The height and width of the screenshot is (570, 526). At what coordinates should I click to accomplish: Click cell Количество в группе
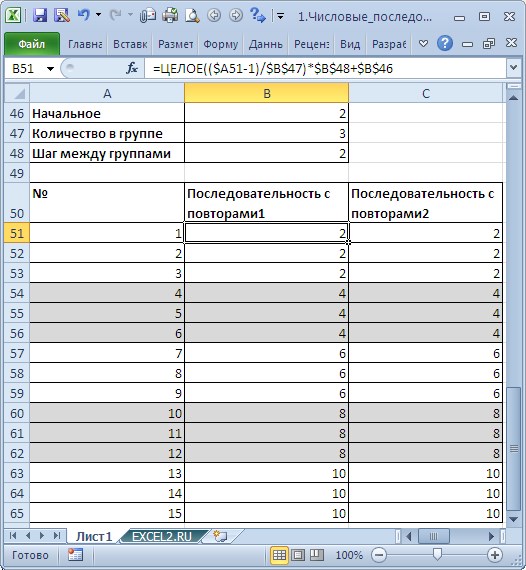(107, 133)
